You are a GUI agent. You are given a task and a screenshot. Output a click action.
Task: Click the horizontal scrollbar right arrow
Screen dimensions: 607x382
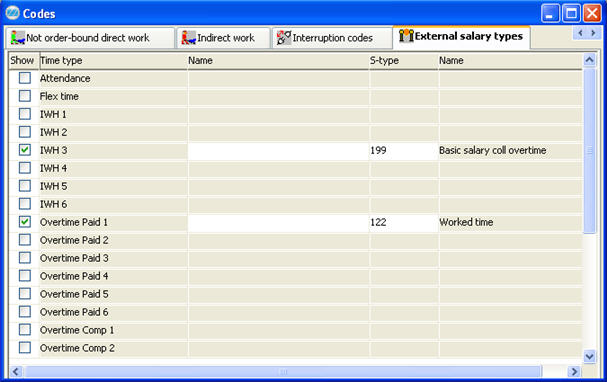[574, 372]
